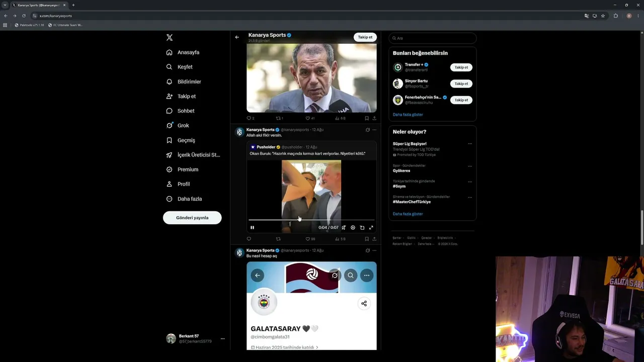Viewport: 644px width, 362px height.
Task: Toggle mute on the video player
Action: pos(344,228)
